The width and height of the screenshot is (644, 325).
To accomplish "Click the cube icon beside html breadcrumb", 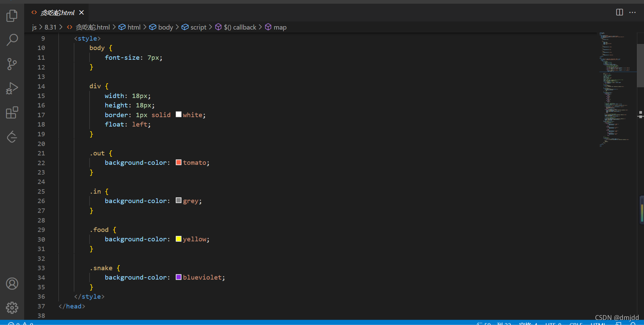I will [122, 27].
